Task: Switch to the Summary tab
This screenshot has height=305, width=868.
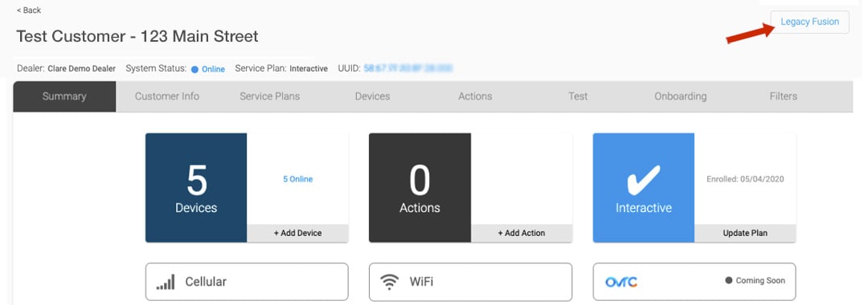Action: pyautogui.click(x=64, y=96)
